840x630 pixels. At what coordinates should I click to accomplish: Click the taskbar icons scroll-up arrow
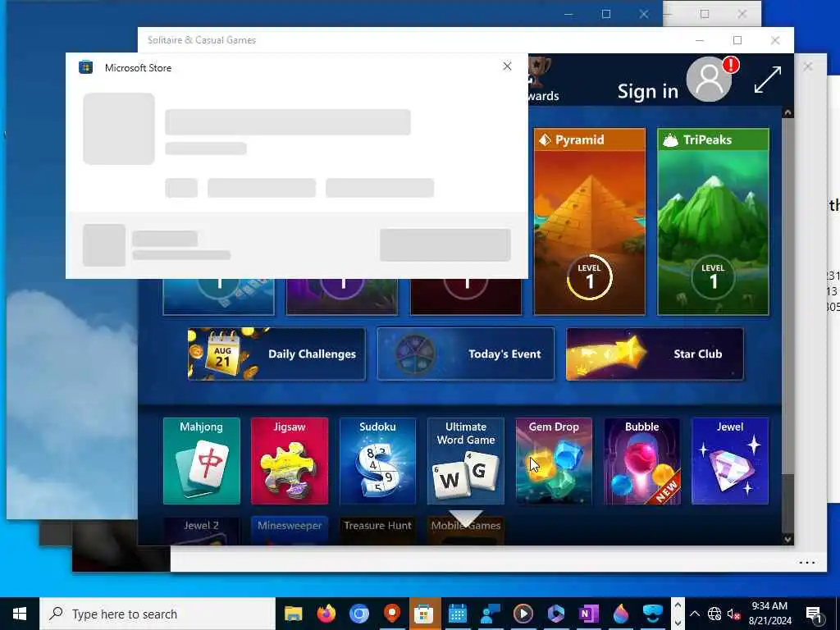click(x=677, y=605)
